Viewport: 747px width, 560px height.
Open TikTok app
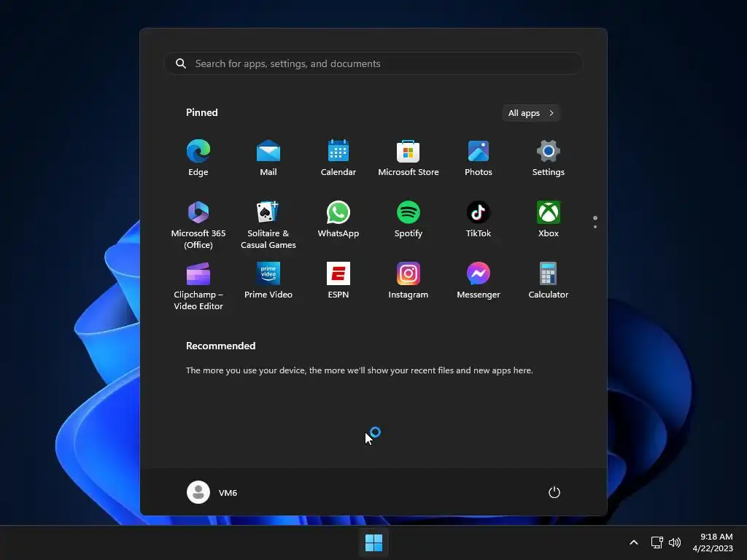tap(479, 219)
